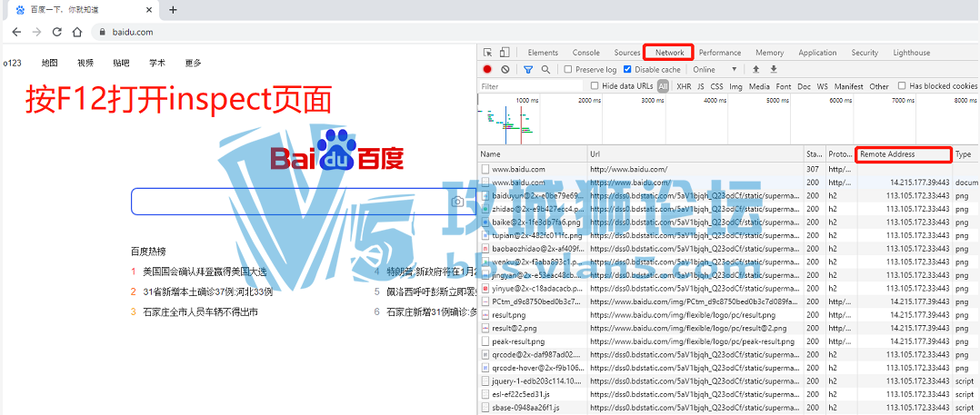Enable the Preserve log checkbox
This screenshot has height=415, width=980.
(x=568, y=69)
